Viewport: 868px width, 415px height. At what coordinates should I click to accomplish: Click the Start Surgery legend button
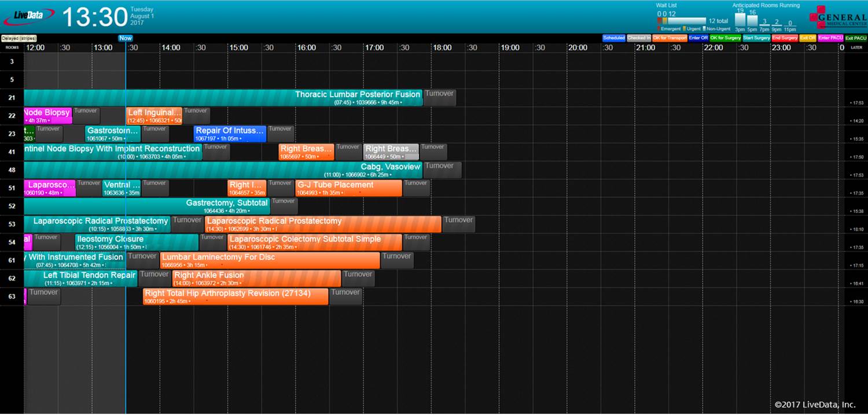756,38
